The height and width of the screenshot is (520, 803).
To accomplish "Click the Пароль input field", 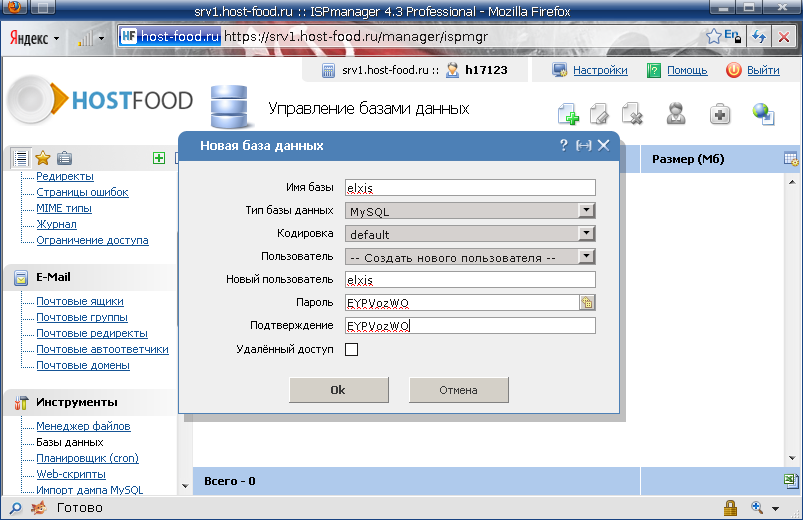I will click(x=462, y=303).
